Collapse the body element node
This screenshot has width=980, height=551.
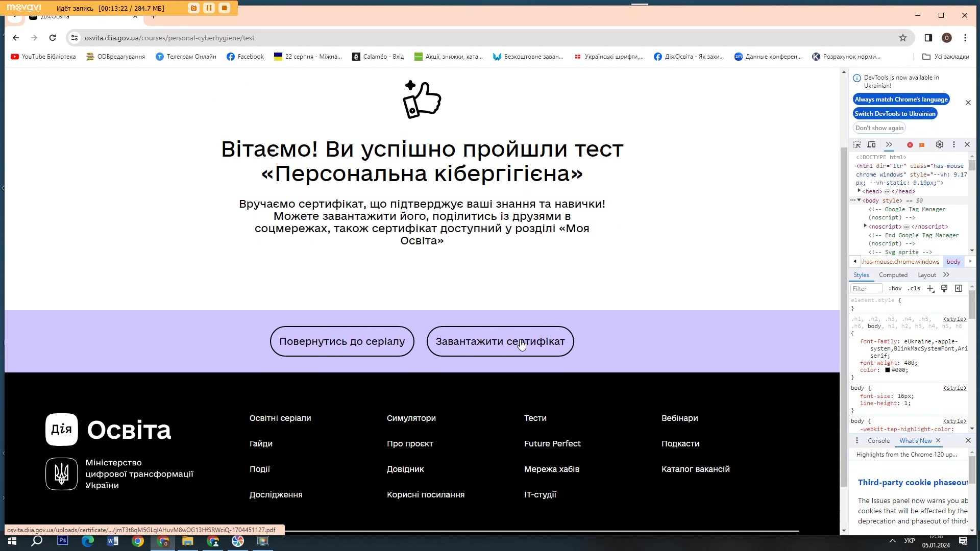[859, 200]
